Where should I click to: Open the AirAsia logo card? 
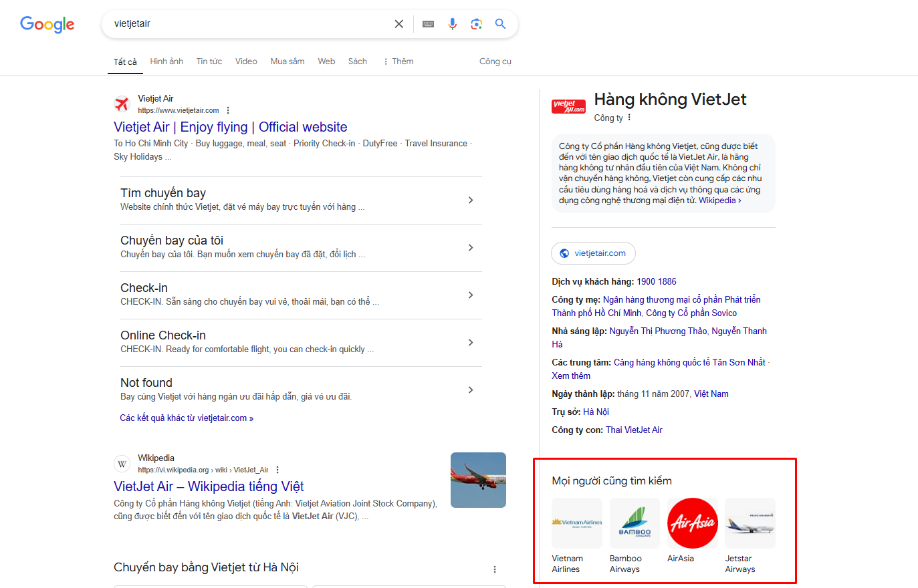[693, 523]
